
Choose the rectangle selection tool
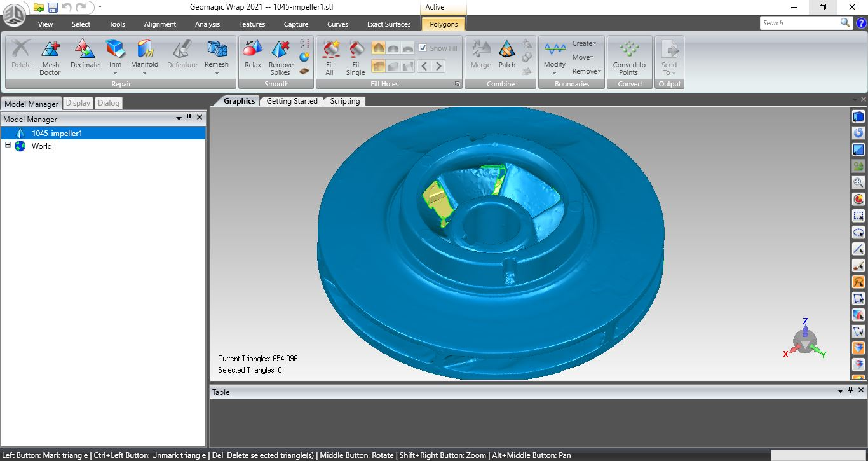click(x=858, y=216)
